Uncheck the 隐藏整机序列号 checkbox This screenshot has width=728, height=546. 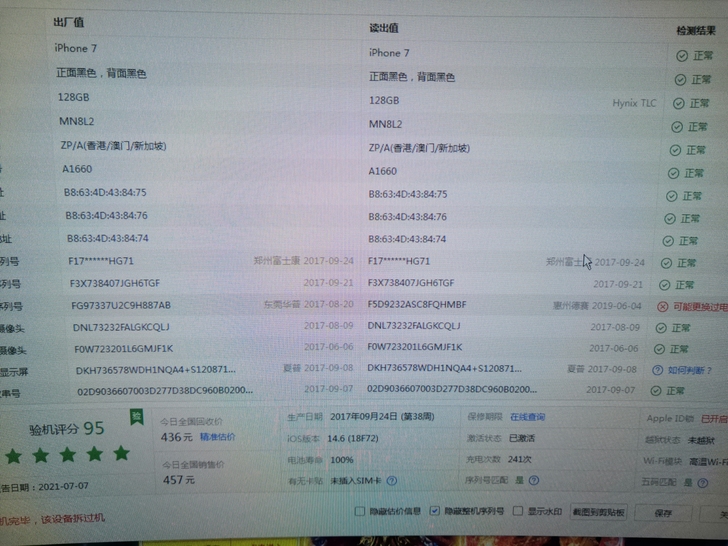click(434, 511)
